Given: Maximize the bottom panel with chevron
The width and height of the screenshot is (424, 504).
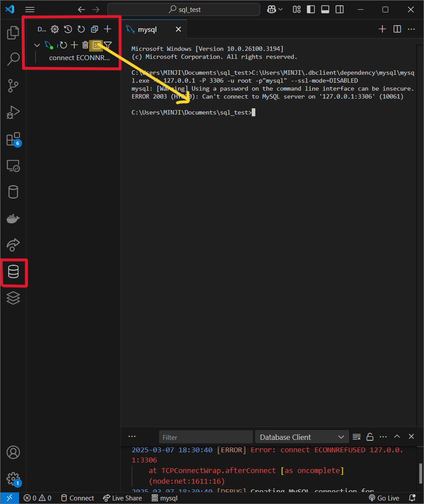Looking at the screenshot, I should (397, 436).
